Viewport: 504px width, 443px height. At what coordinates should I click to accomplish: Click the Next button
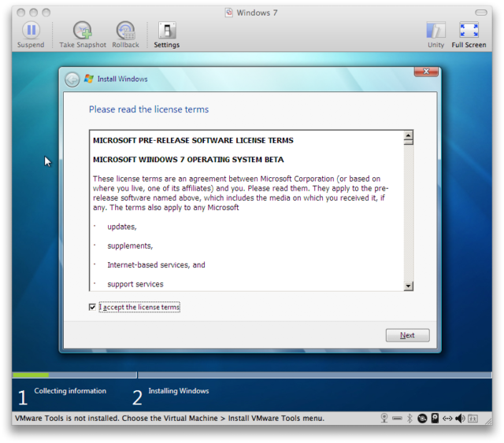[x=408, y=335]
